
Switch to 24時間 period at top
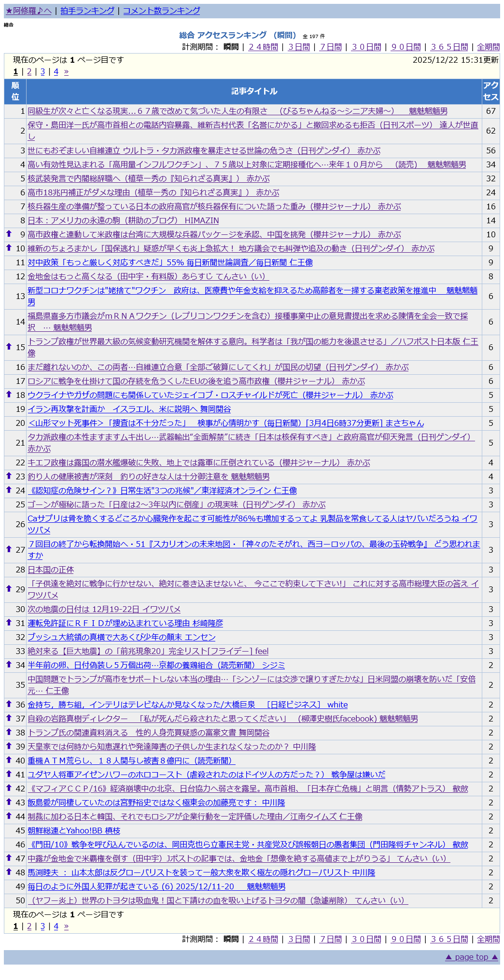[263, 47]
